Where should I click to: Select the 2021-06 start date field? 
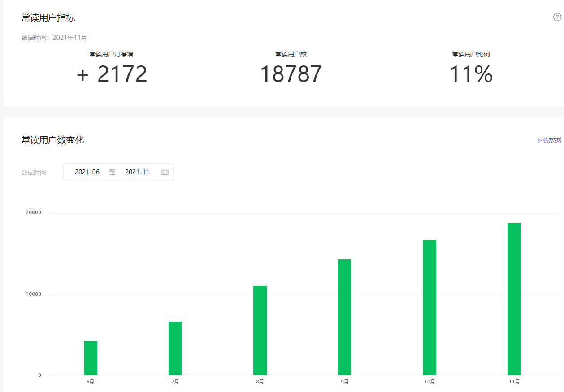pyautogui.click(x=87, y=172)
